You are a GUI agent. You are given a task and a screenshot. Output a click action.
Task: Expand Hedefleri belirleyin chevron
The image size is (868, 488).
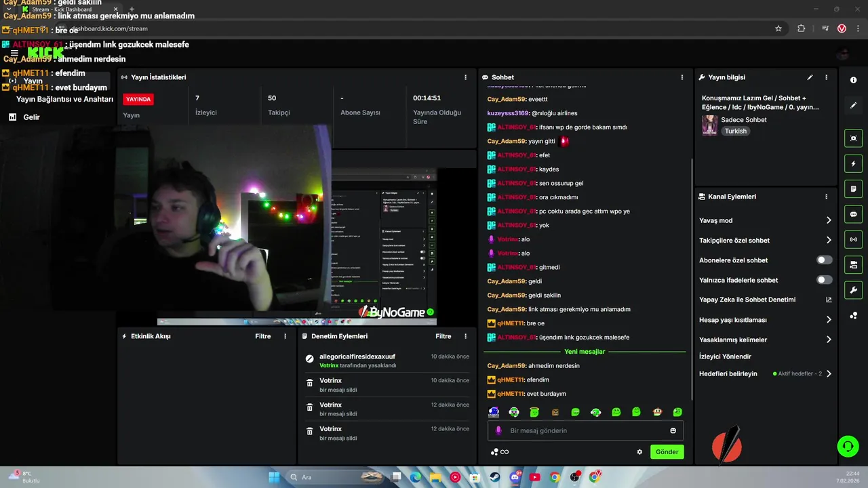click(829, 373)
